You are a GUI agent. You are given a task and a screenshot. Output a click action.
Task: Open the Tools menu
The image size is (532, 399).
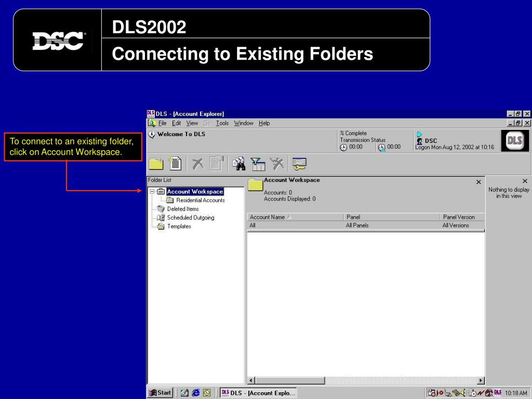222,123
